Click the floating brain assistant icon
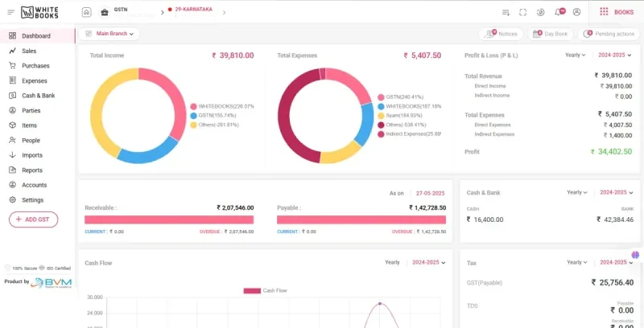 tap(635, 255)
